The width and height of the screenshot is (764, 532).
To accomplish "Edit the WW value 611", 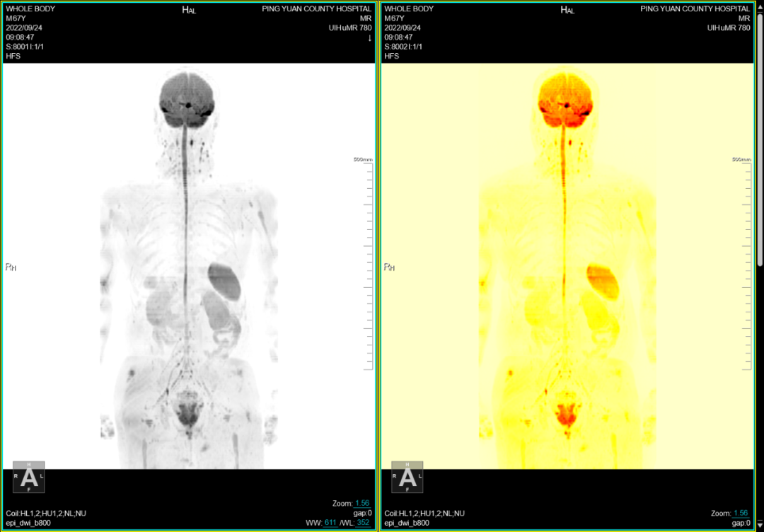I will coord(330,523).
